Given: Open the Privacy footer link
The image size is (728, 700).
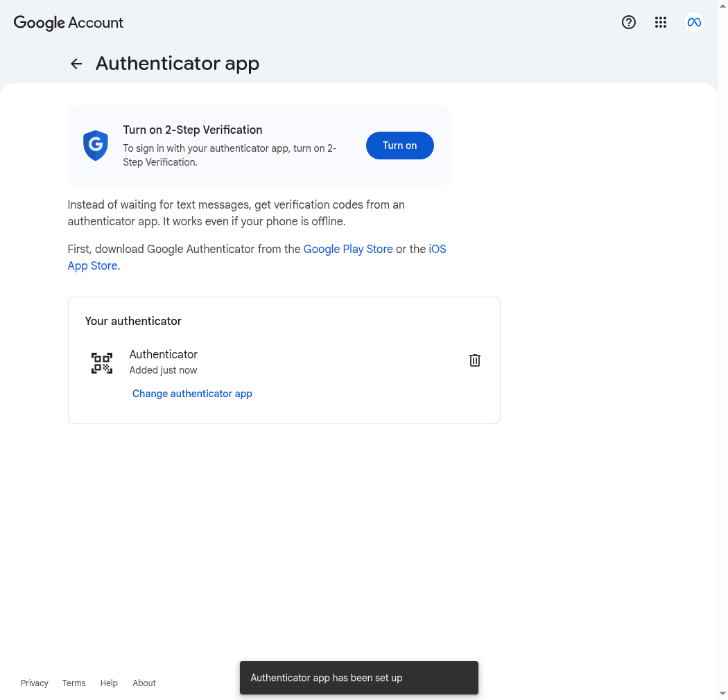Looking at the screenshot, I should [x=35, y=683].
